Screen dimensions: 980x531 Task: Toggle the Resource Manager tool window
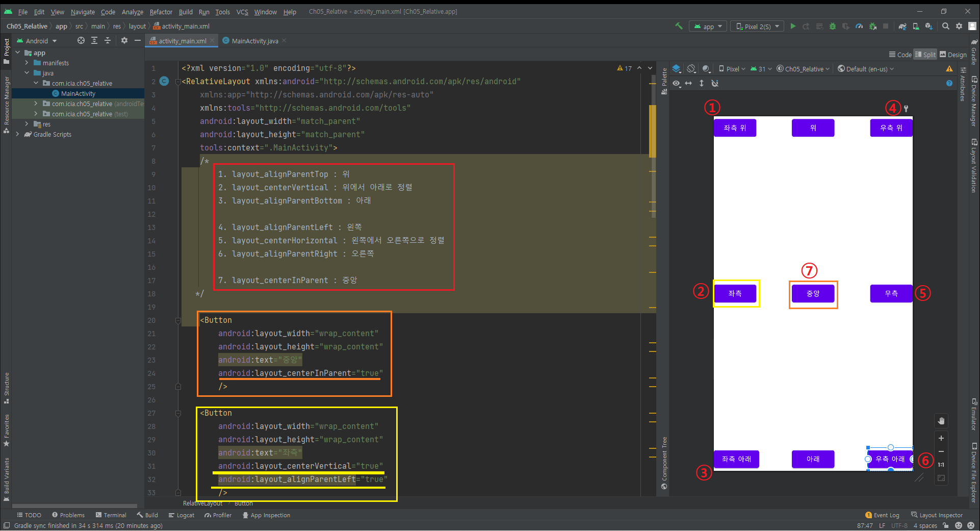(7, 105)
